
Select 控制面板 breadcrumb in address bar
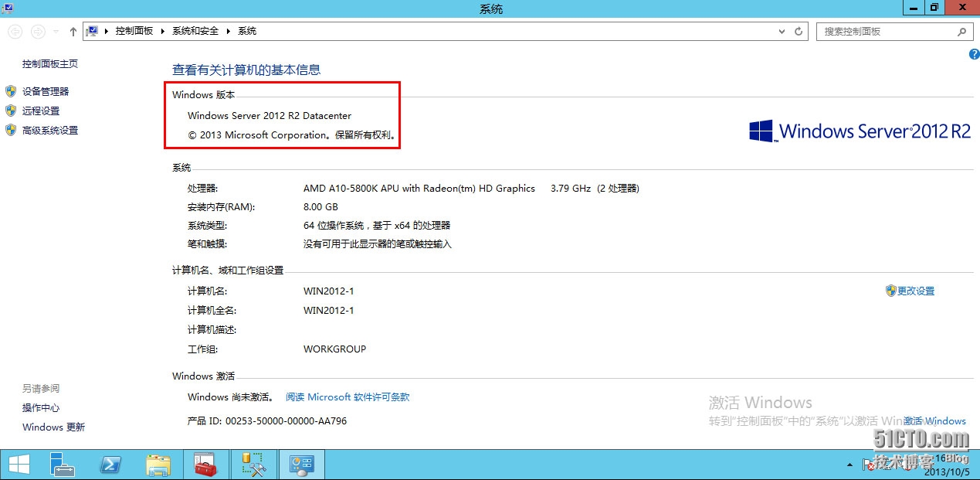tap(134, 31)
